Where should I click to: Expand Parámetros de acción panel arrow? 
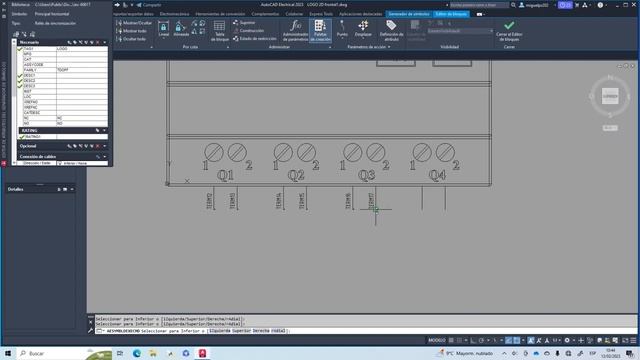click(x=389, y=47)
